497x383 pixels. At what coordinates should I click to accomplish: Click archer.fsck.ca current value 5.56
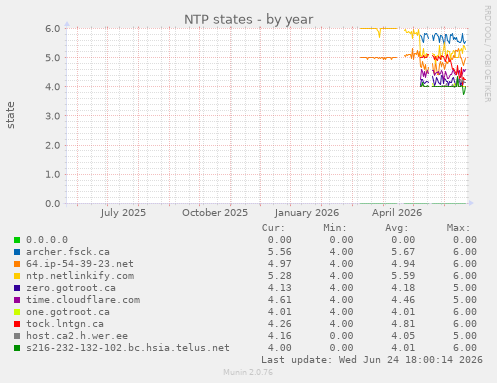(280, 252)
